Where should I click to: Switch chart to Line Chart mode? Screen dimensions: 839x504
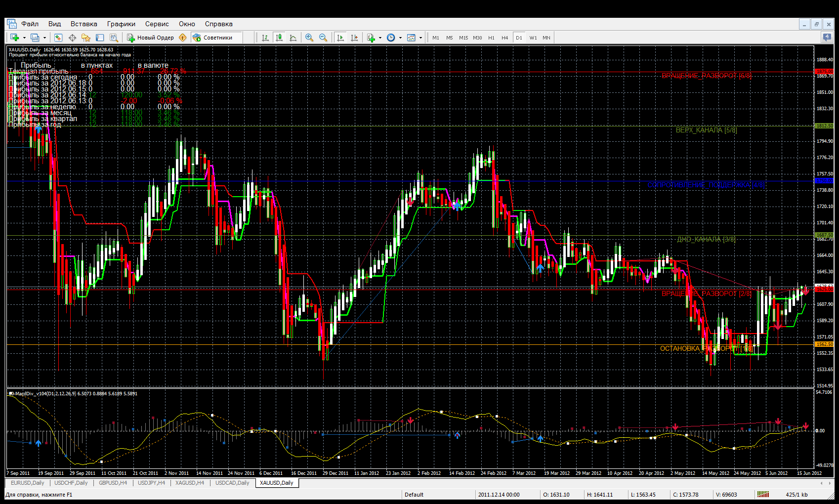pyautogui.click(x=293, y=38)
